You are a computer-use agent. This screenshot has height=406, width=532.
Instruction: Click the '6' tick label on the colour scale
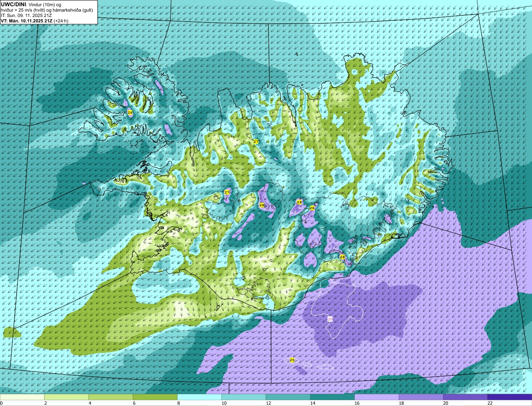point(134,403)
